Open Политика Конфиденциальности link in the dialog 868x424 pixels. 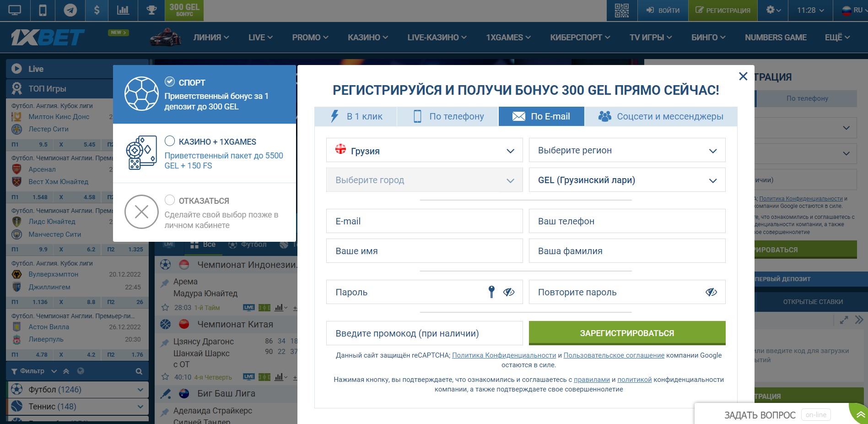504,355
